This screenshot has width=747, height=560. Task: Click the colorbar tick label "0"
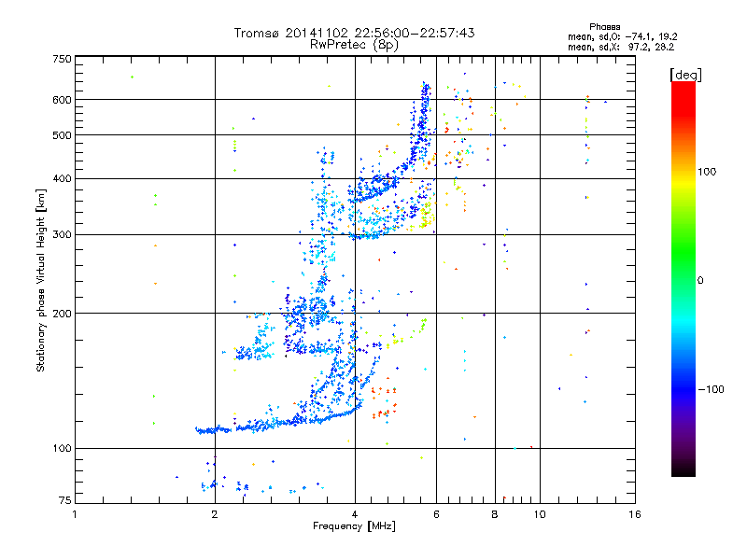(x=700, y=281)
